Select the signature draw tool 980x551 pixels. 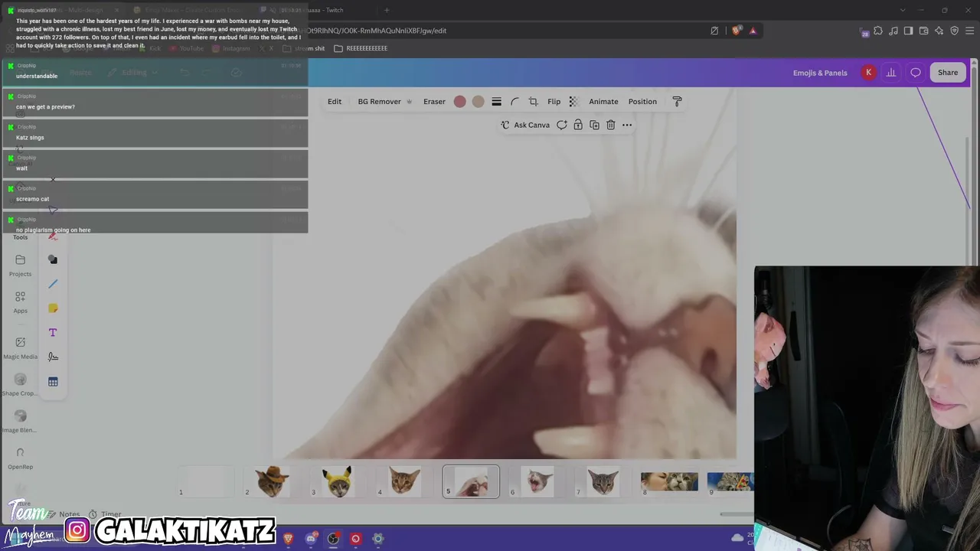pyautogui.click(x=53, y=357)
